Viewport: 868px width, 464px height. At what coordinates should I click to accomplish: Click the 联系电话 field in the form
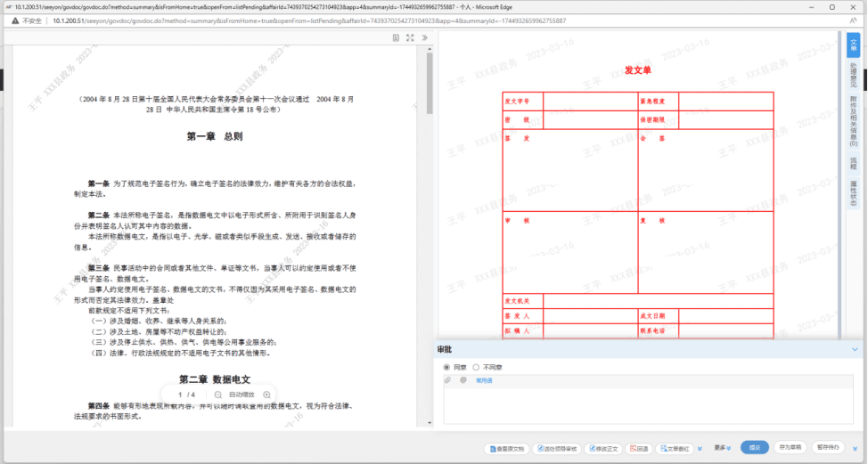[x=725, y=330]
